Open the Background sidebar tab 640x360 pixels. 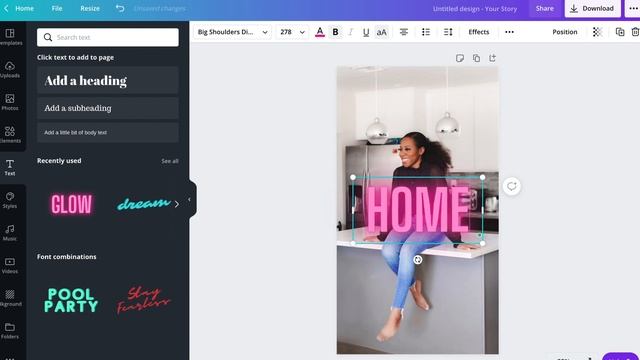(x=10, y=298)
